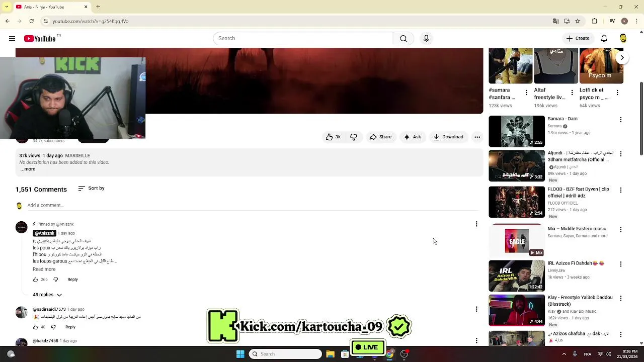
Task: Download the video
Action: [448, 137]
